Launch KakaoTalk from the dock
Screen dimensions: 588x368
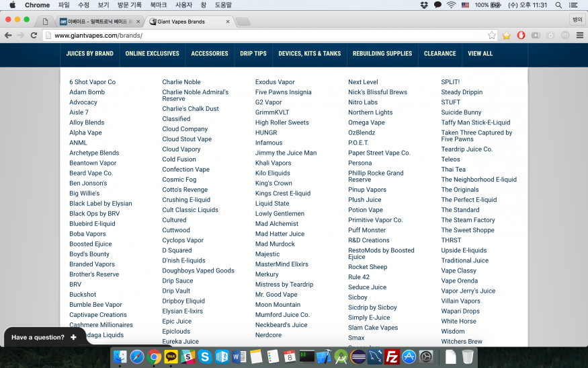(171, 357)
